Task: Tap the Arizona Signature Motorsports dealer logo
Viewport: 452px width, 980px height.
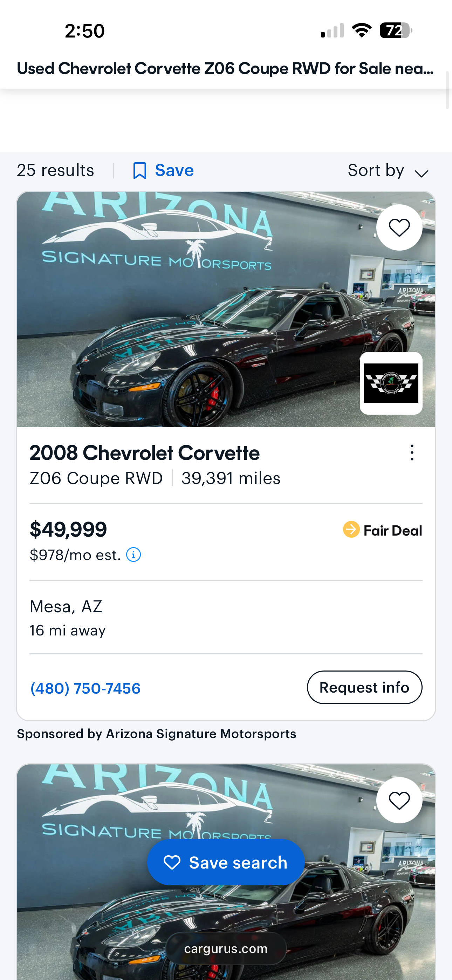Action: pos(391,383)
